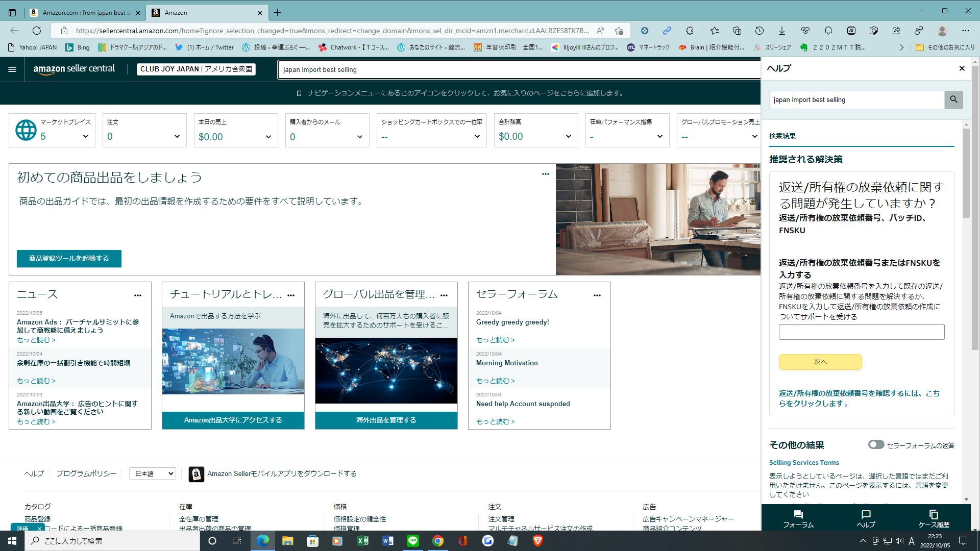
Task: Open the options dots on Seller Forum card
Action: click(597, 295)
